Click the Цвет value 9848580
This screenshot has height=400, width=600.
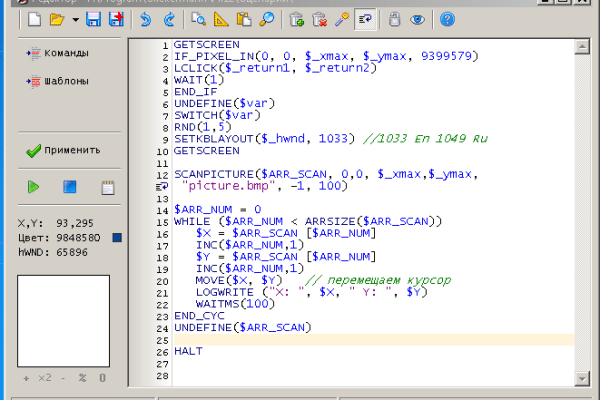pos(78,238)
